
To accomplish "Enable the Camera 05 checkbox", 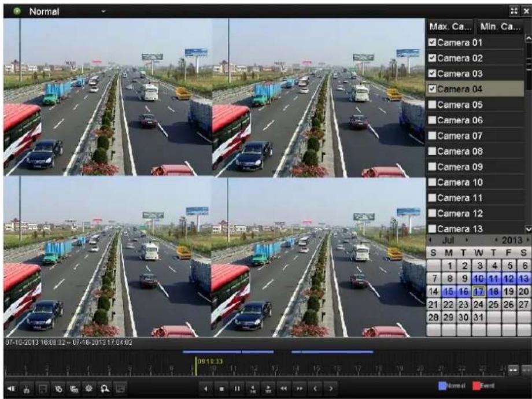I will coord(432,104).
